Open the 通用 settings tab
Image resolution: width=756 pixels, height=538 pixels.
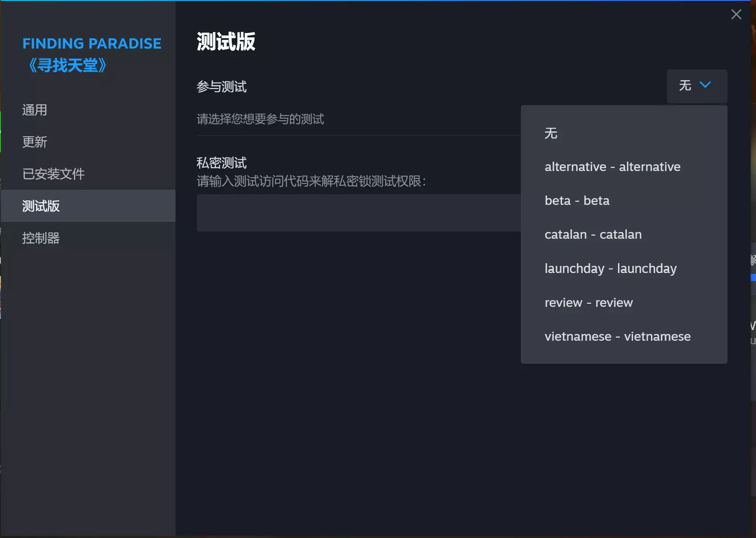click(88, 110)
